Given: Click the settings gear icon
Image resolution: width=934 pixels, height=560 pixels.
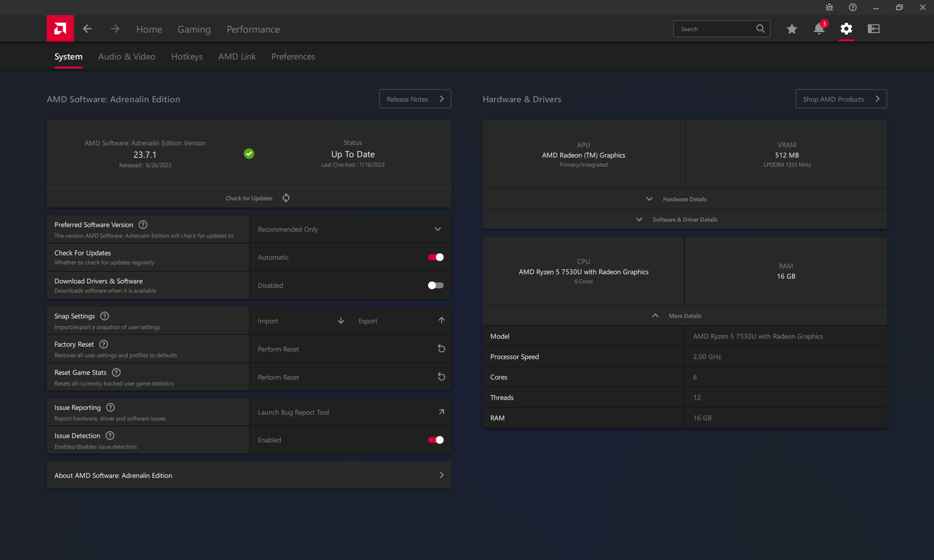Looking at the screenshot, I should pos(846,29).
